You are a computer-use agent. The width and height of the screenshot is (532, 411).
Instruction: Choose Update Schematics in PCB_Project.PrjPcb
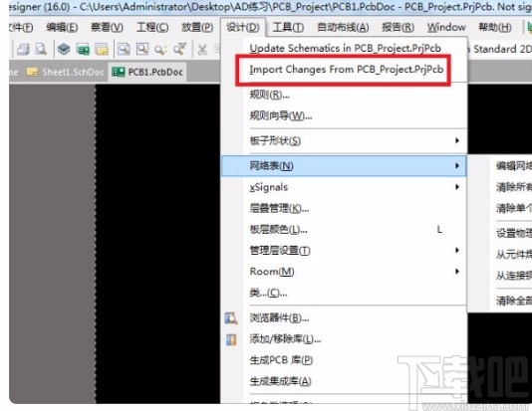344,49
